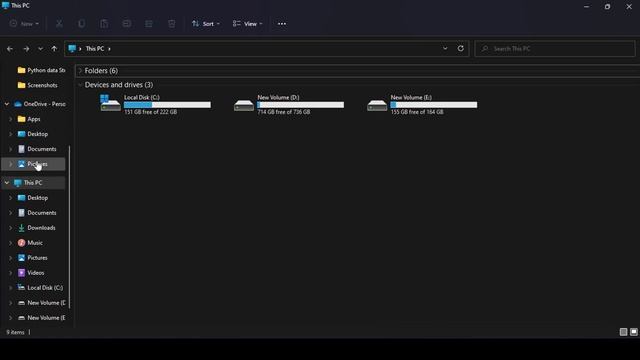The image size is (640, 360).
Task: Click the navigation pane scrollbar
Action: coord(69,227)
